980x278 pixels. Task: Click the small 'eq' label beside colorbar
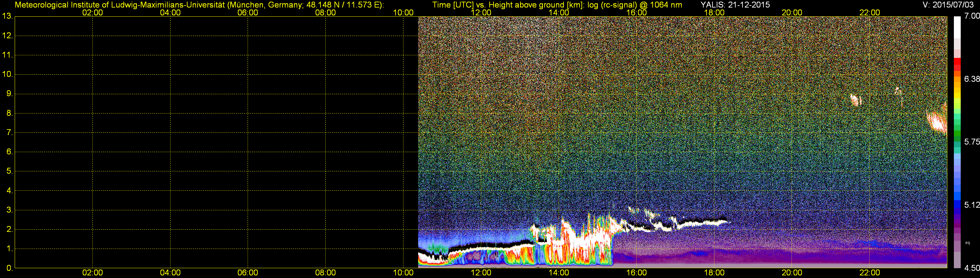tap(968, 243)
